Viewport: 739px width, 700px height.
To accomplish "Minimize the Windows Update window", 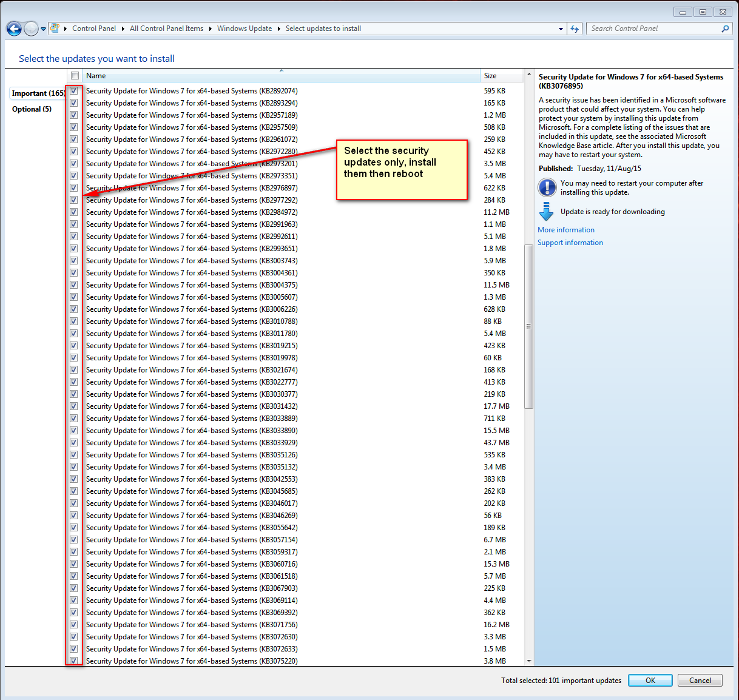I will 683,12.
